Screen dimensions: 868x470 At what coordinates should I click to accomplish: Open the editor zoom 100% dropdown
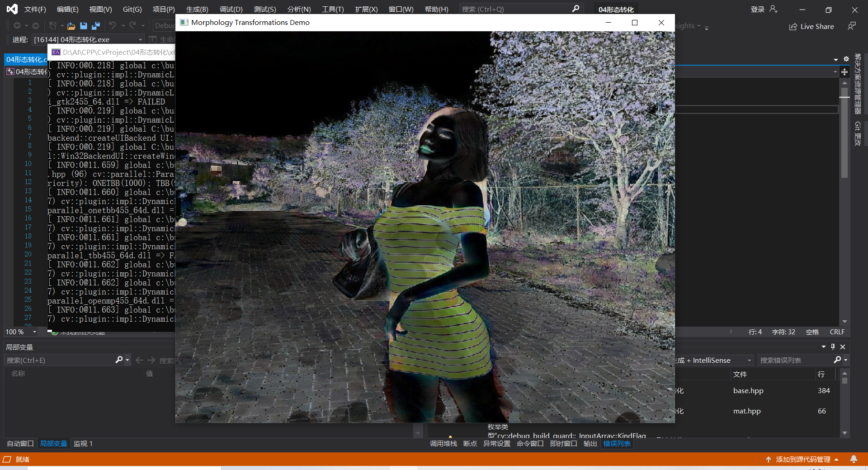pyautogui.click(x=20, y=332)
